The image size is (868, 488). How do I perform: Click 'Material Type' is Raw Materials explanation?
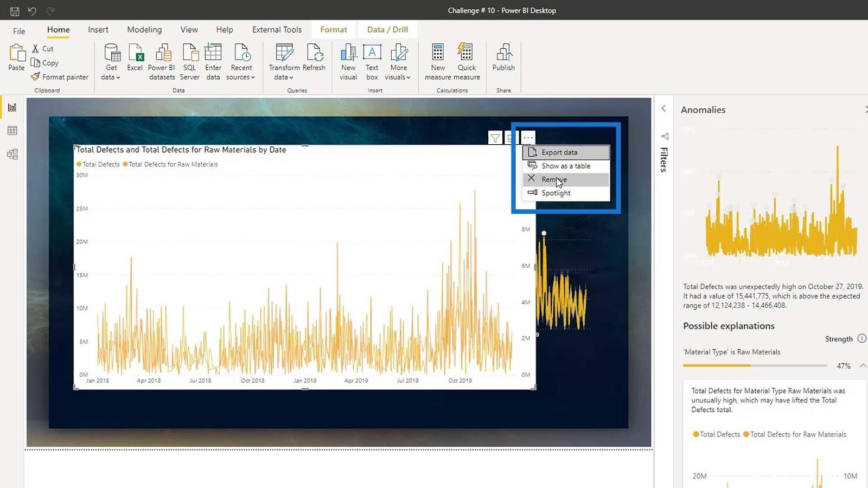coord(732,352)
